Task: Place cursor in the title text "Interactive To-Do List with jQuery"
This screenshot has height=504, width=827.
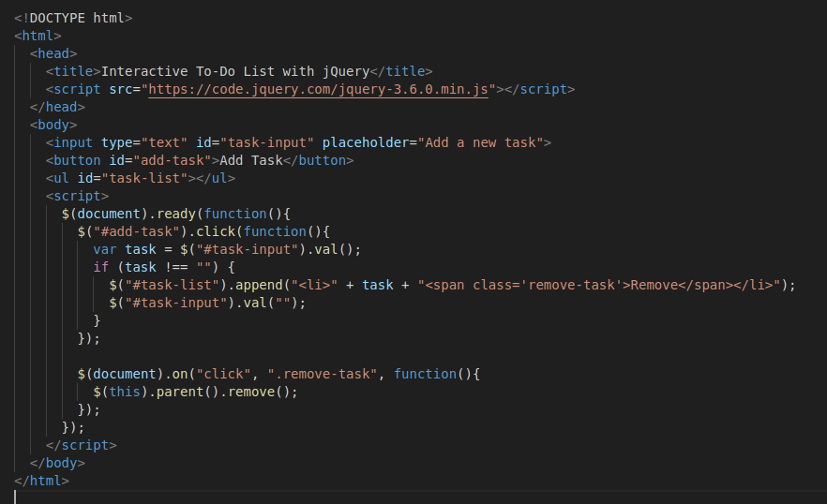Action: (235, 71)
